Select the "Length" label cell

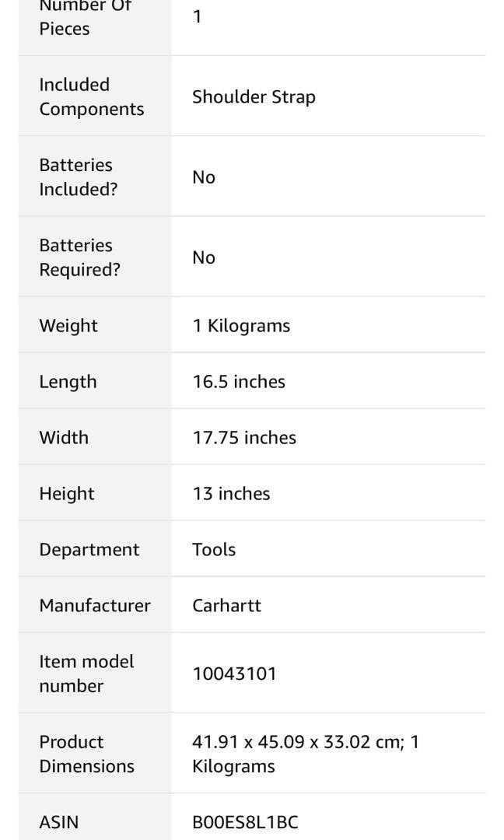tap(68, 381)
